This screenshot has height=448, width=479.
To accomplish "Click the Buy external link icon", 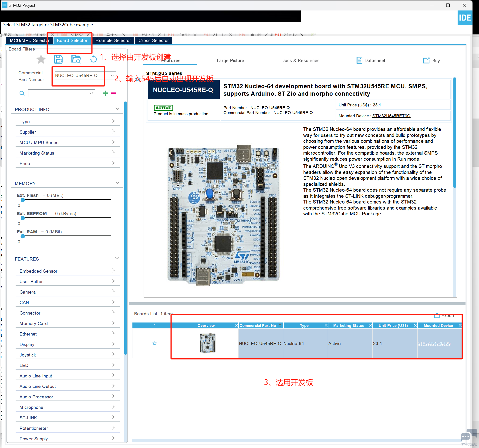I will click(x=426, y=61).
